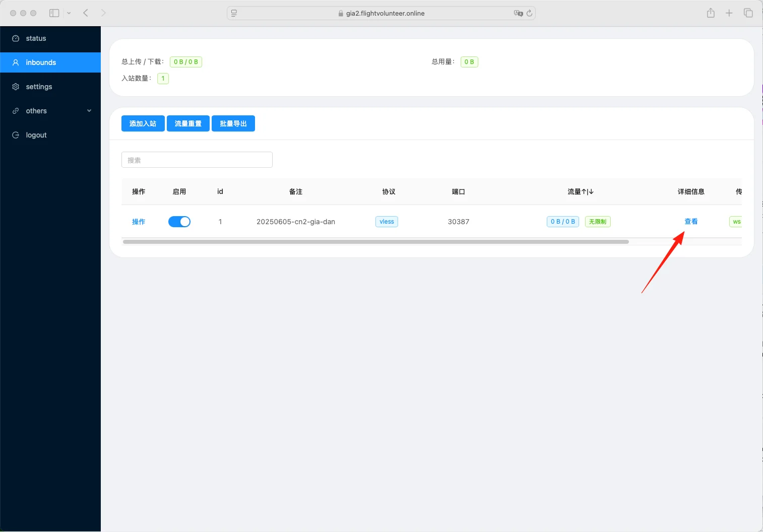This screenshot has height=532, width=763.
Task: Toggle the 启用 switch for inbound 1
Action: point(179,222)
